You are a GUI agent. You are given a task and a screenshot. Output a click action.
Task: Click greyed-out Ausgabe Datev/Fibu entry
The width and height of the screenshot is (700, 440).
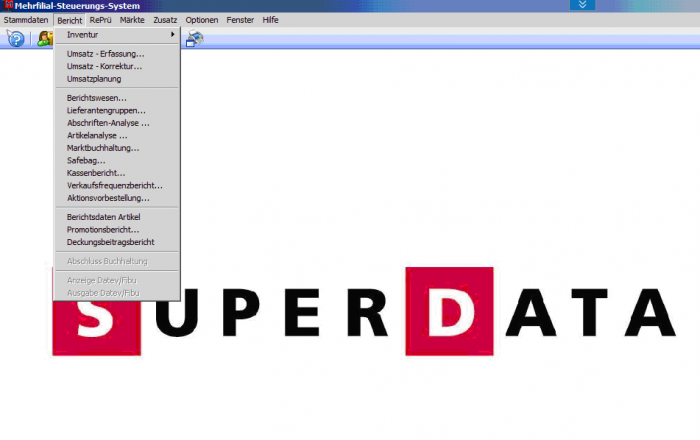[117, 293]
